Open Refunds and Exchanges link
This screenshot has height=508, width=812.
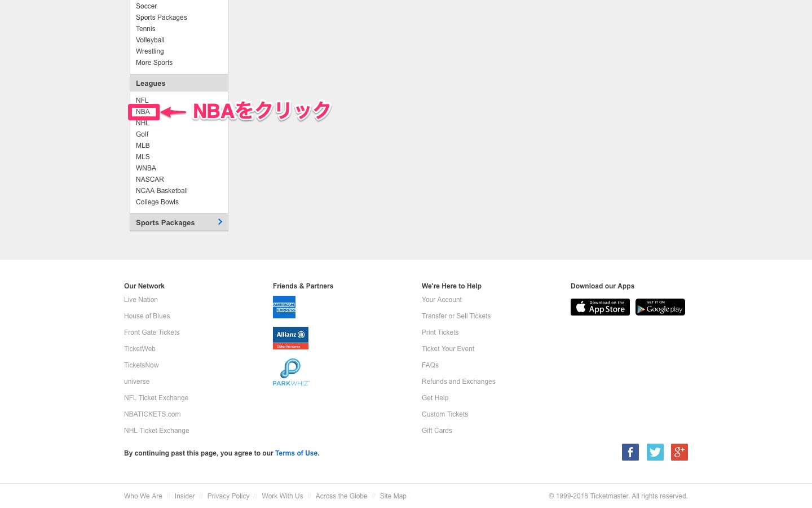(458, 382)
